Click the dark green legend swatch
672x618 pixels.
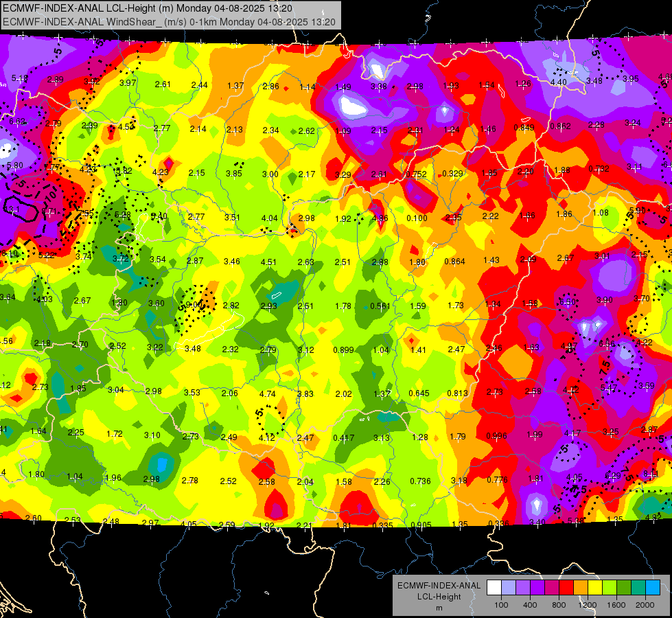coord(624,588)
